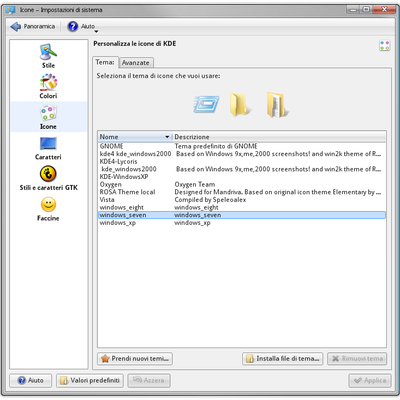Image resolution: width=400 pixels, height=400 pixels.
Task: Select the GNOME icon theme row
Action: click(242, 146)
